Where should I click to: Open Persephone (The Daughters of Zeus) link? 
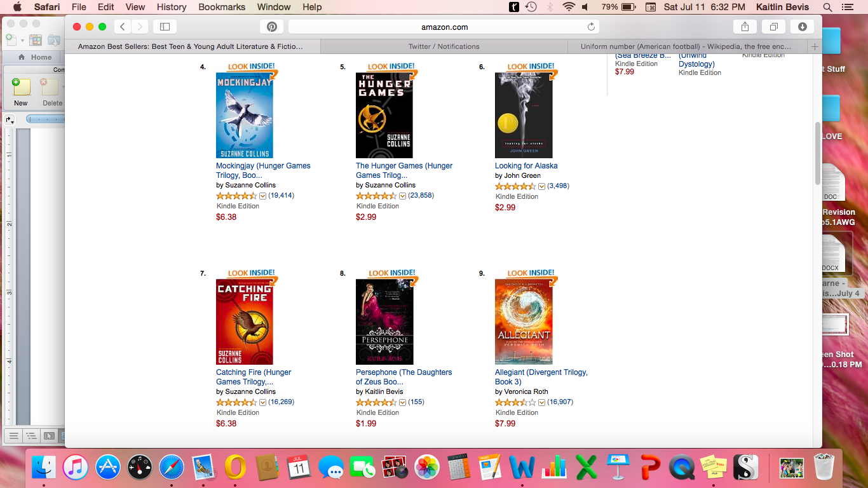tap(403, 377)
